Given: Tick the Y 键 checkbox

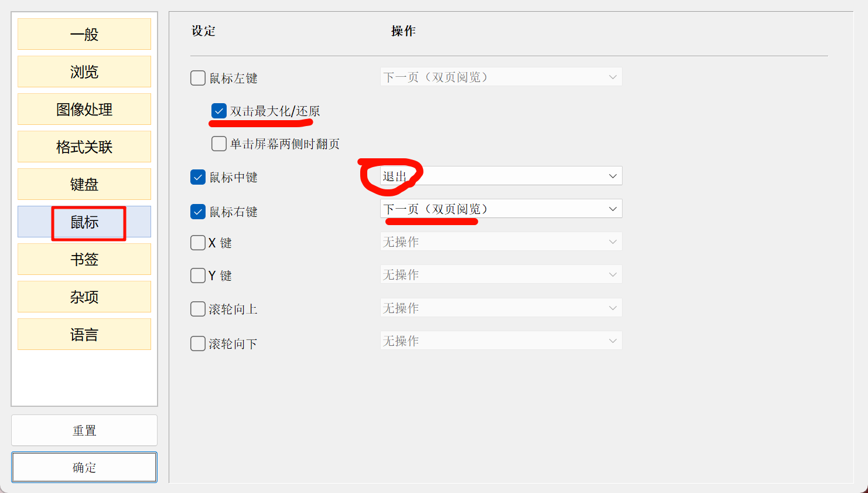Looking at the screenshot, I should coord(198,276).
